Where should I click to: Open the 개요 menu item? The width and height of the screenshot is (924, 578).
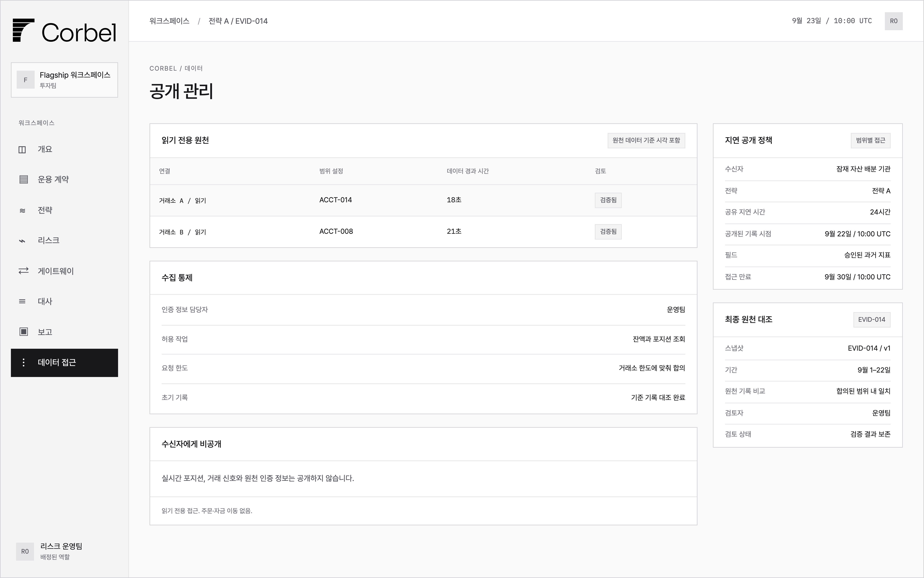[x=64, y=149]
